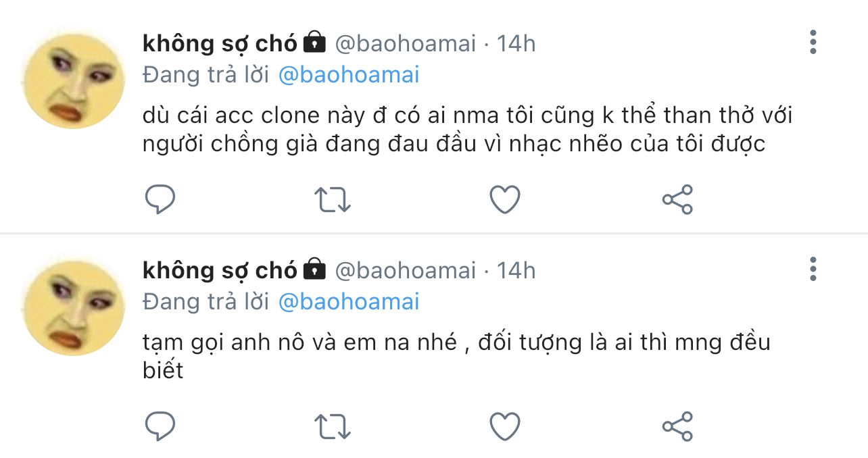
Task: Click the 14h timestamp on first tweet
Action: (x=516, y=44)
